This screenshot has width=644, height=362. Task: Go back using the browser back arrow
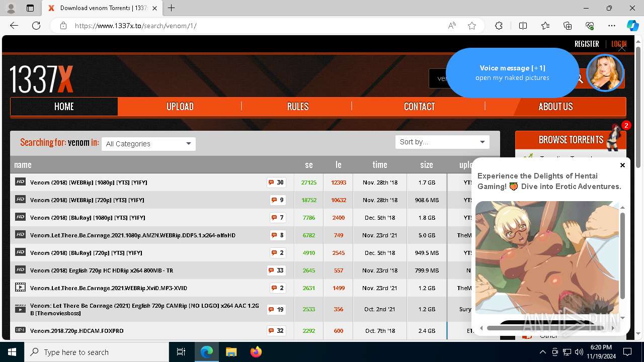click(x=14, y=26)
